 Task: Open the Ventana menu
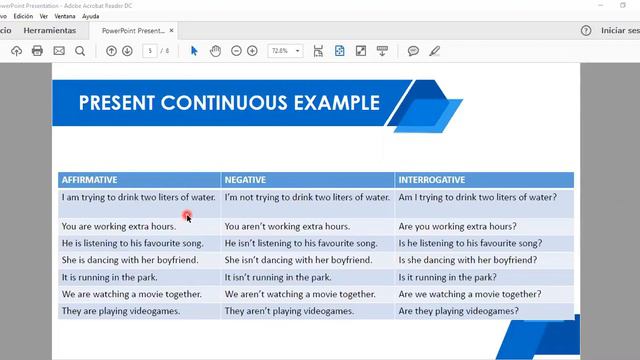tap(65, 16)
